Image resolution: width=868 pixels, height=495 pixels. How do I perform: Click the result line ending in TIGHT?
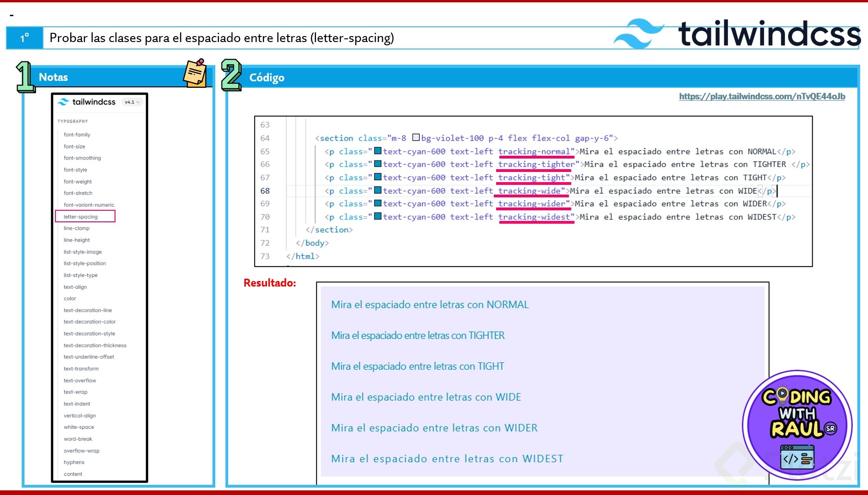(418, 367)
